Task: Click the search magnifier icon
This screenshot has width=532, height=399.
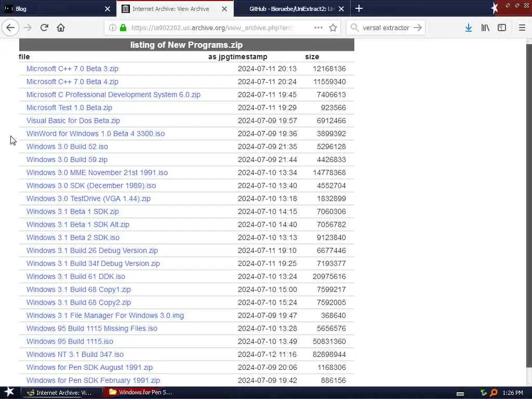Action: click(x=354, y=28)
